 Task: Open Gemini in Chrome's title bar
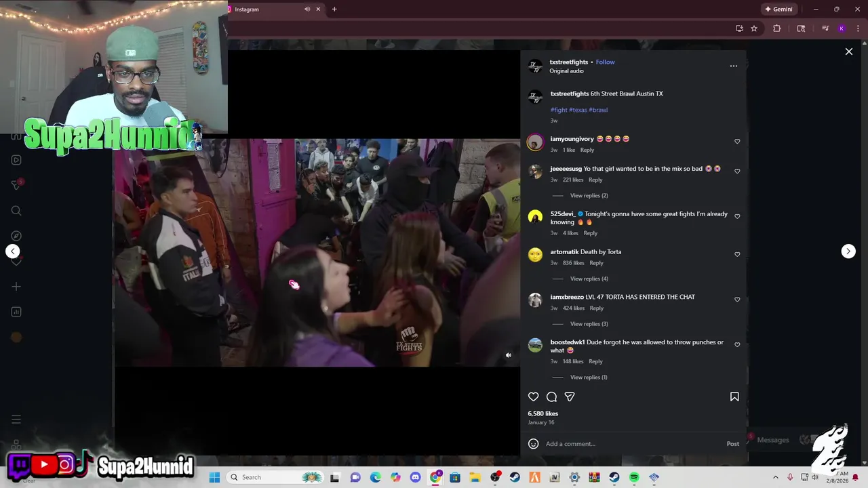pyautogui.click(x=778, y=9)
